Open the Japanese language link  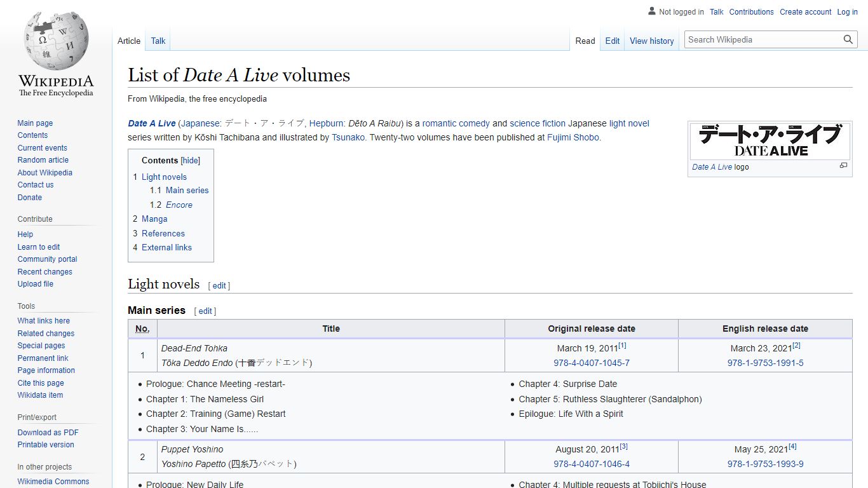pyautogui.click(x=201, y=124)
